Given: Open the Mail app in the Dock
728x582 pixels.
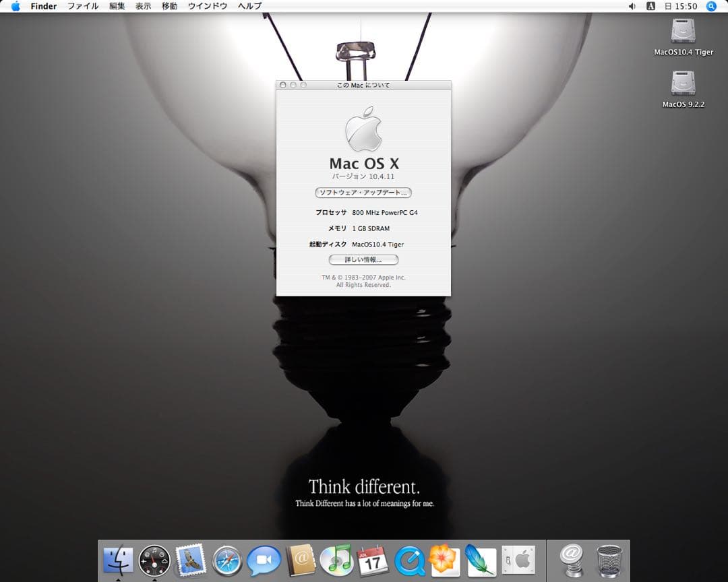Looking at the screenshot, I should pos(191,561).
